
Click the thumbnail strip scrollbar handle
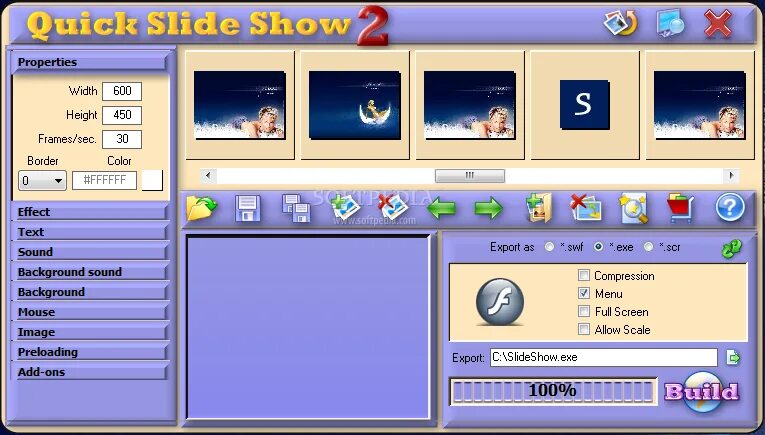coord(470,176)
